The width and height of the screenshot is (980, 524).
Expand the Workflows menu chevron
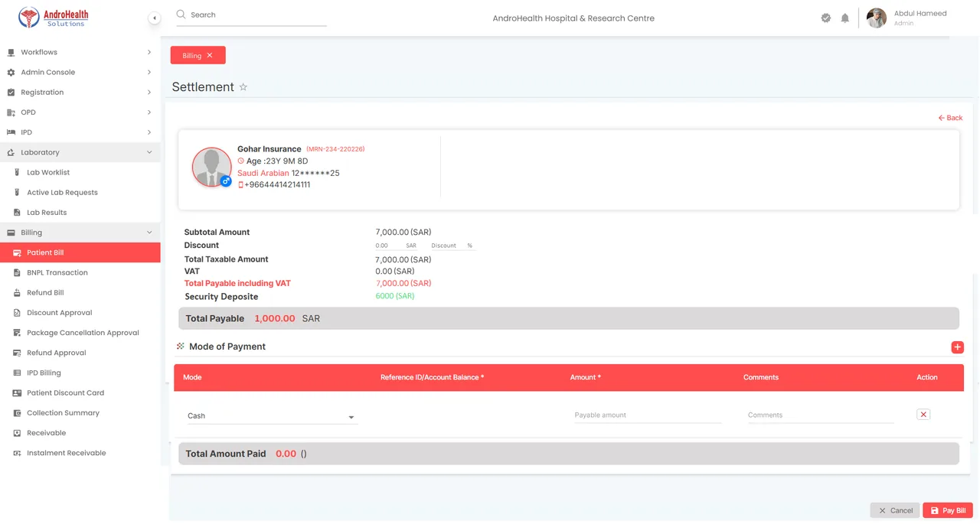(x=149, y=52)
